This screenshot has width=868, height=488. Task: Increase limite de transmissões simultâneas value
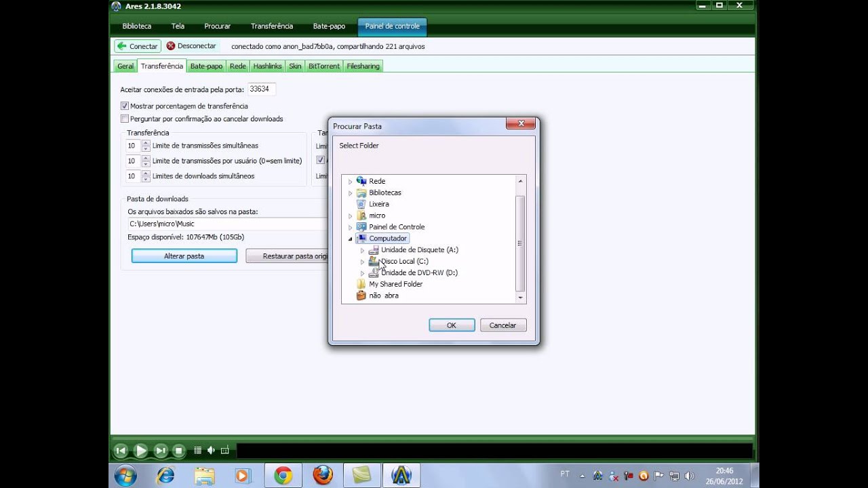(x=146, y=143)
